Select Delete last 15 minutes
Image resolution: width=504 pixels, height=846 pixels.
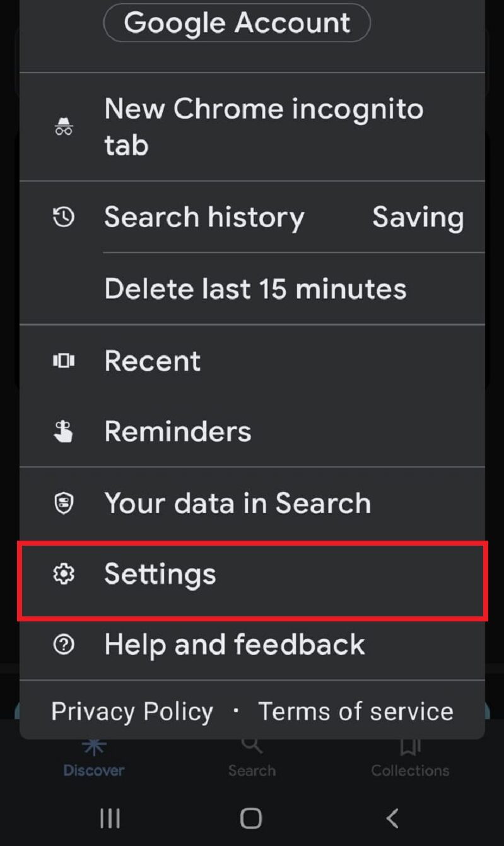pyautogui.click(x=255, y=289)
